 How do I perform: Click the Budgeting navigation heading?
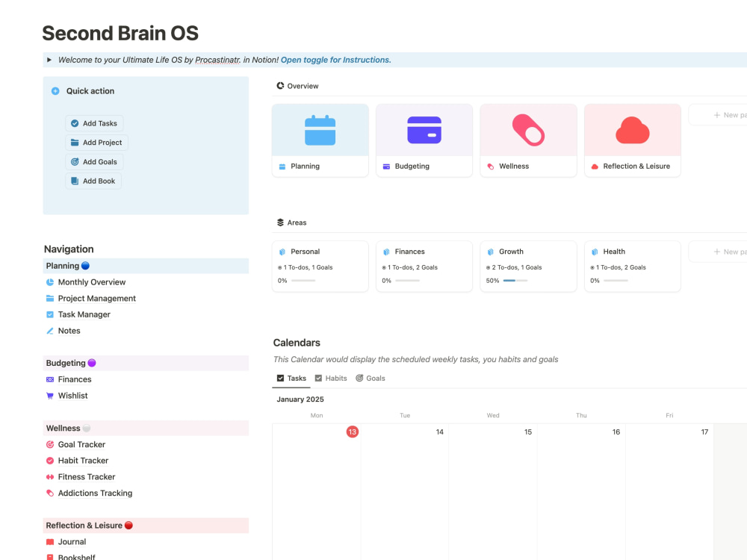point(146,363)
